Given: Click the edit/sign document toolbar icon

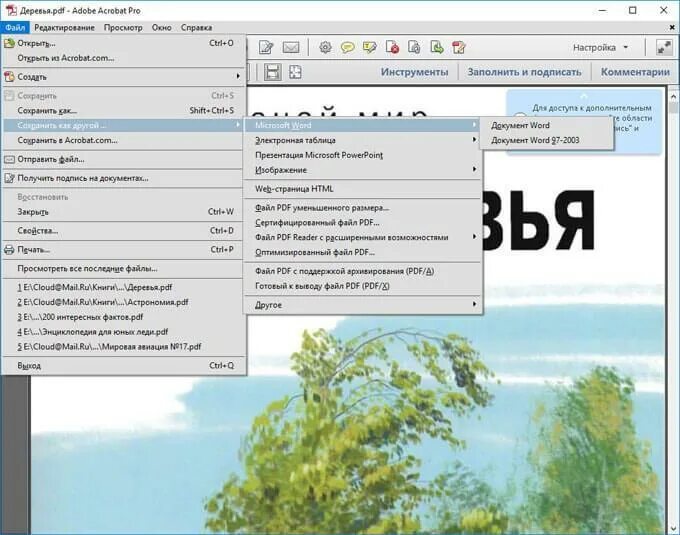Looking at the screenshot, I should [266, 47].
